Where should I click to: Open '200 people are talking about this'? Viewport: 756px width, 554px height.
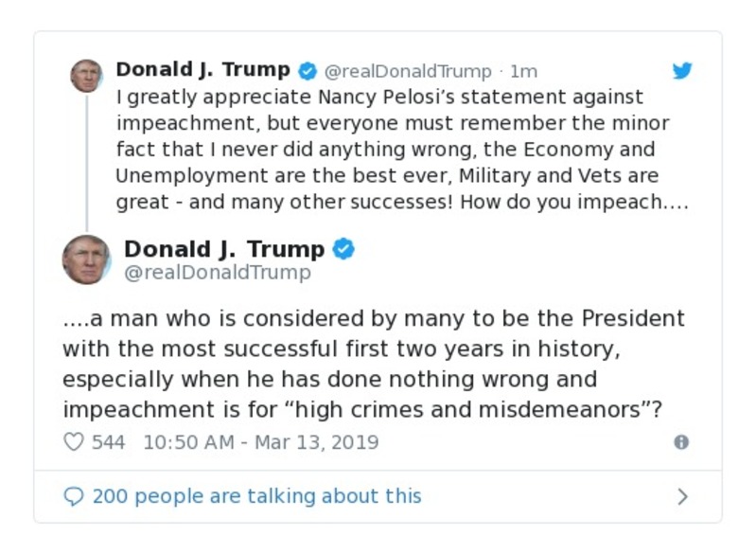click(x=257, y=496)
